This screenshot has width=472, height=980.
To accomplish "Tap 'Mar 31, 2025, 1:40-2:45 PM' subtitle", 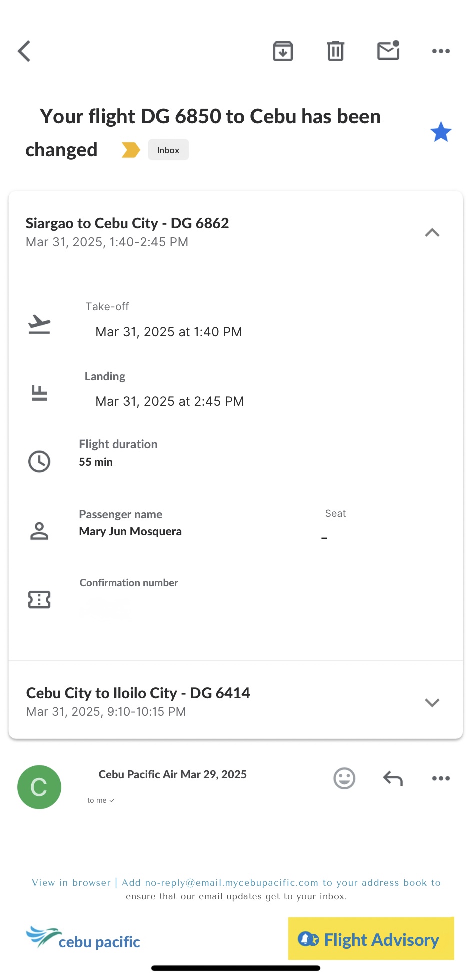I will pos(107,242).
